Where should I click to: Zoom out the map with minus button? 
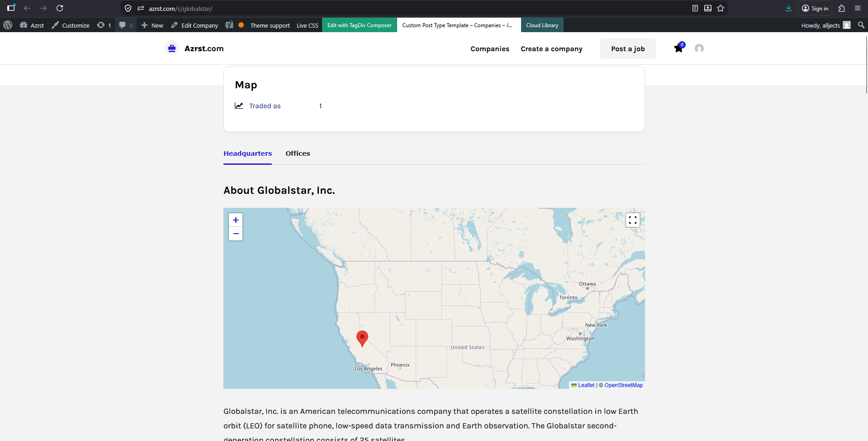236,234
